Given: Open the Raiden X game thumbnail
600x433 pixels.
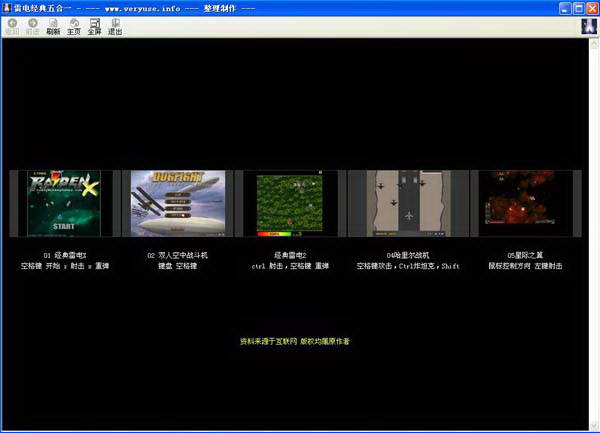Looking at the screenshot, I should [x=64, y=203].
